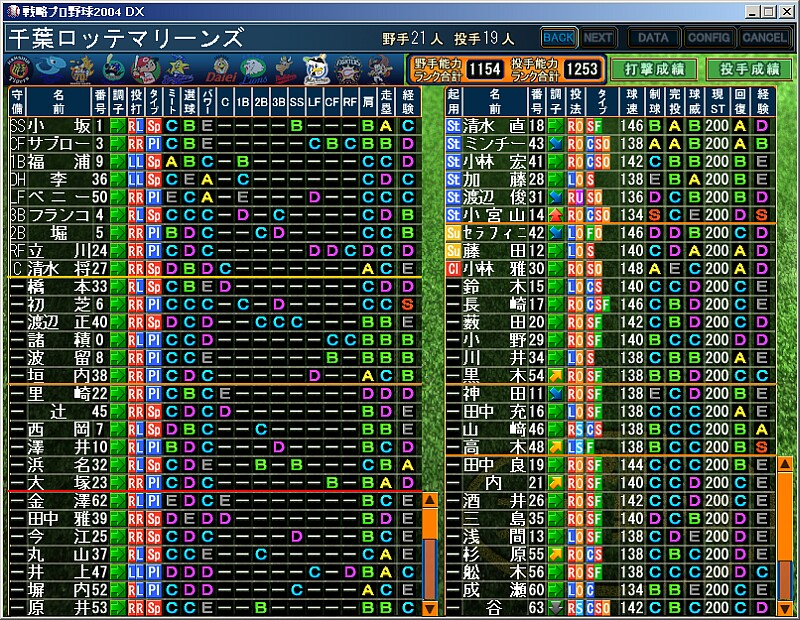This screenshot has height=620, width=800.
Task: Click the green condition arrow for 小坂
Action: pos(118,126)
